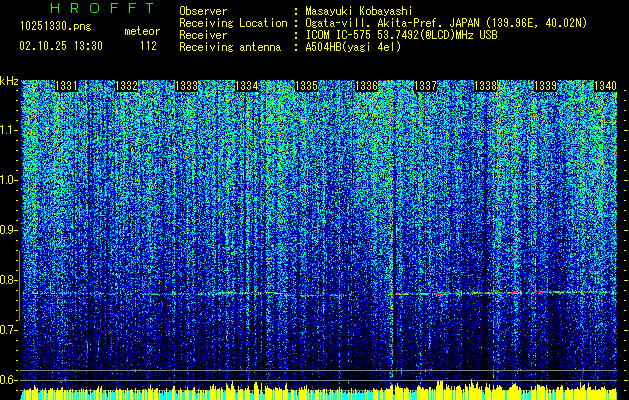Click the HROFFT title text
The image size is (629, 400).
(x=102, y=8)
